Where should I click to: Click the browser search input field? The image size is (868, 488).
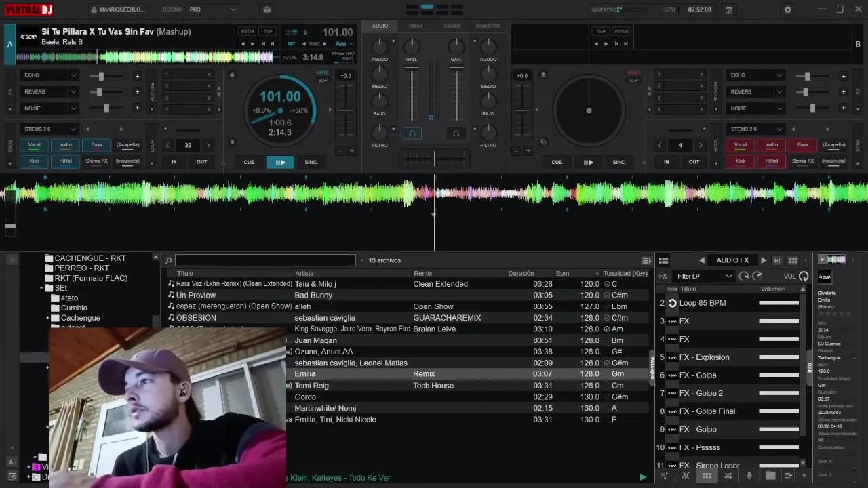(265, 260)
